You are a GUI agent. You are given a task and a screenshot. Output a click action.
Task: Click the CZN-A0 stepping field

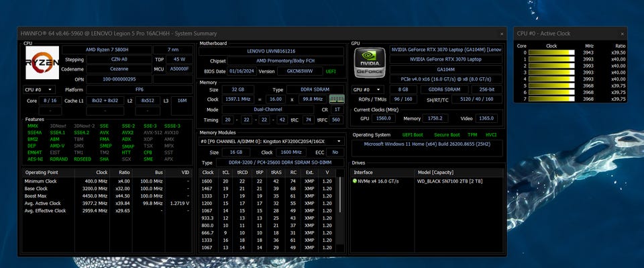119,60
